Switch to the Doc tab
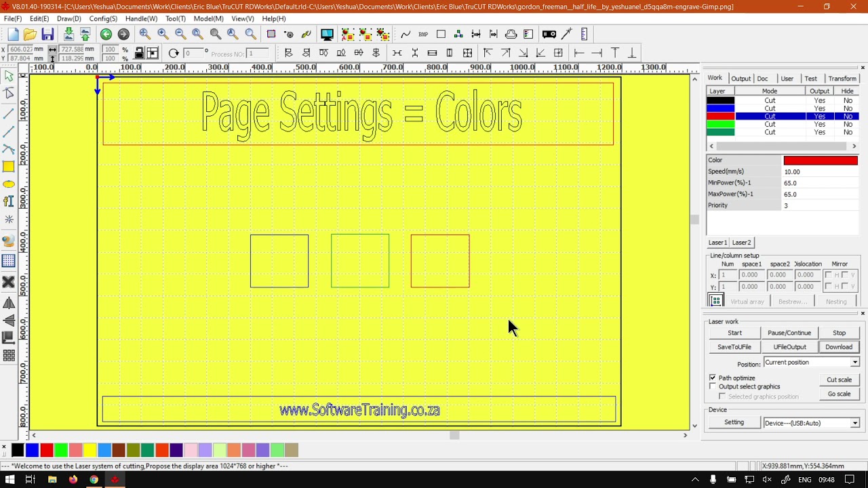Viewport: 868px width, 488px height. [762, 79]
